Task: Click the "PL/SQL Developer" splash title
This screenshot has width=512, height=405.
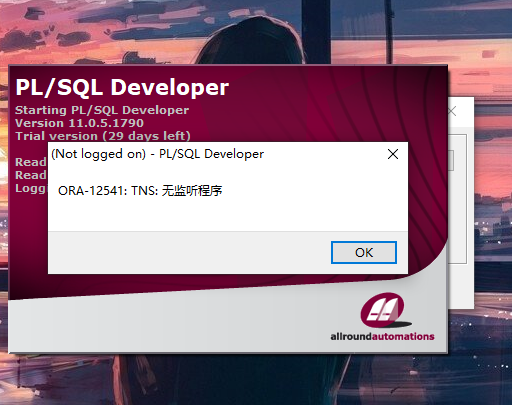Action: (122, 88)
